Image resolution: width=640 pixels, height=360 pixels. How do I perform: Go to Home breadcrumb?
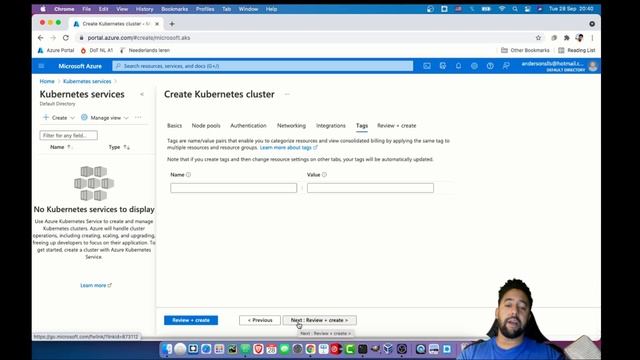pos(47,81)
